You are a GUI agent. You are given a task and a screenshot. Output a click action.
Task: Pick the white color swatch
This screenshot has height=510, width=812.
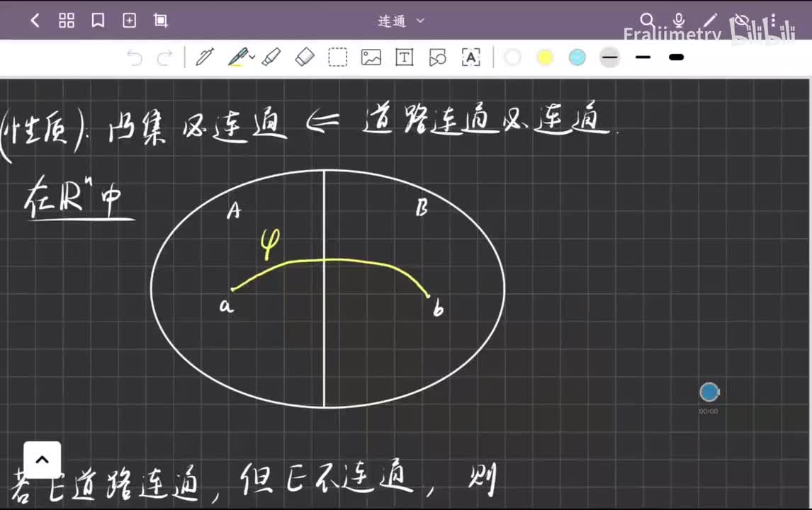(512, 57)
